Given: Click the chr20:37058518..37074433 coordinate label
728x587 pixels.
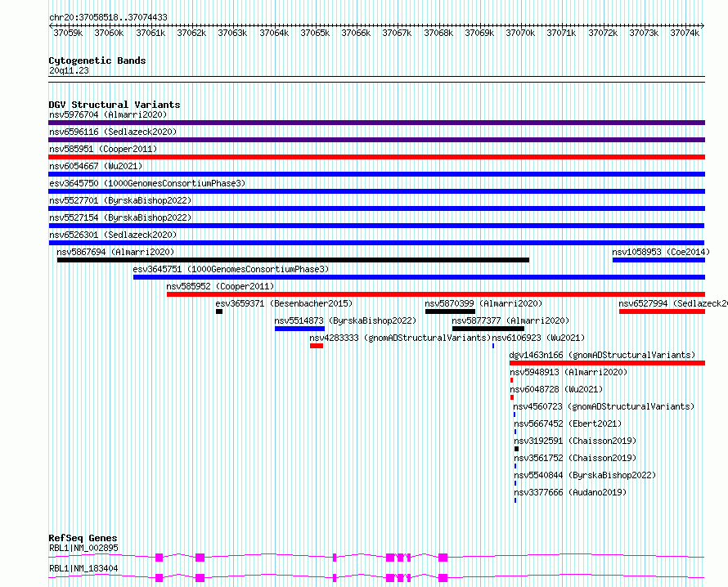Looking at the screenshot, I should pyautogui.click(x=108, y=17).
